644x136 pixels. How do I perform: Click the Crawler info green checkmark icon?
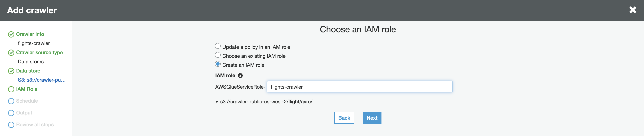[11, 34]
